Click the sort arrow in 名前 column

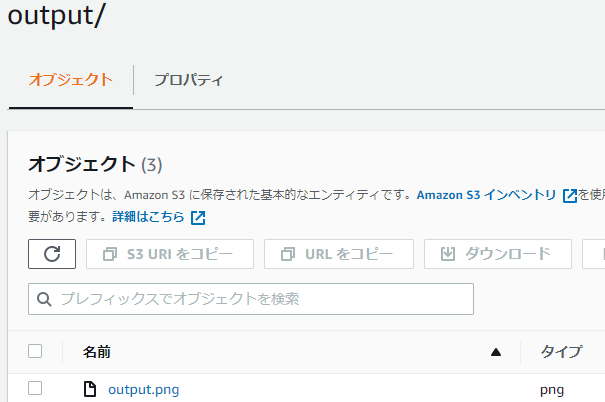tap(495, 352)
